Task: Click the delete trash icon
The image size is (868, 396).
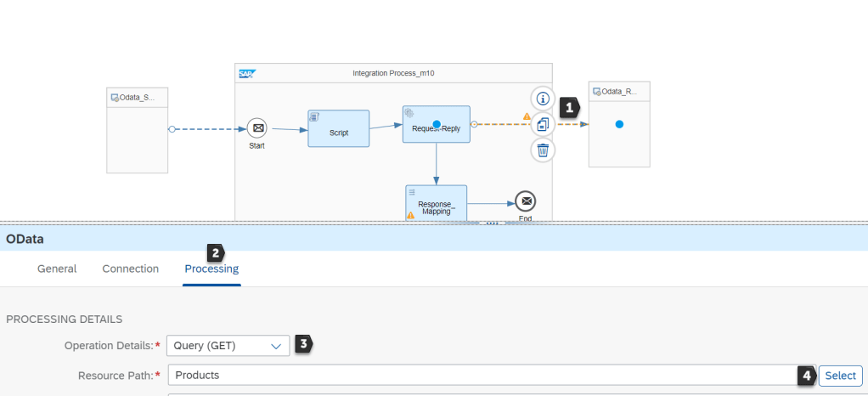Action: [x=544, y=150]
